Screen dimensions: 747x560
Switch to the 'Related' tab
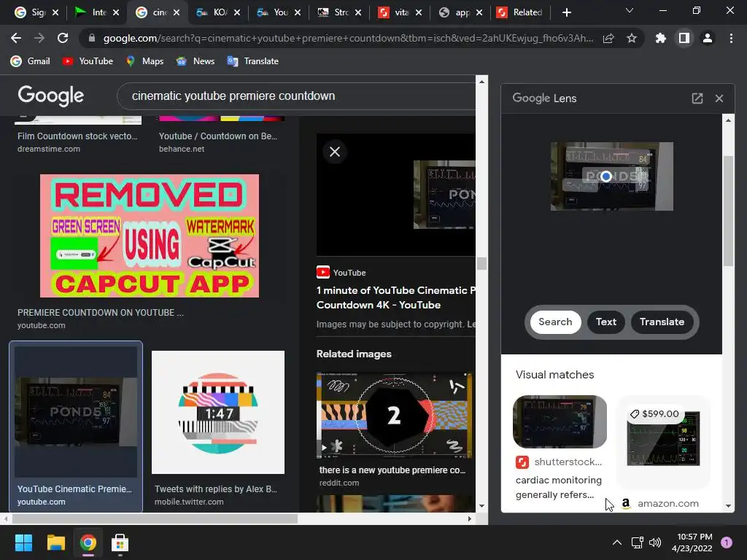tap(519, 12)
